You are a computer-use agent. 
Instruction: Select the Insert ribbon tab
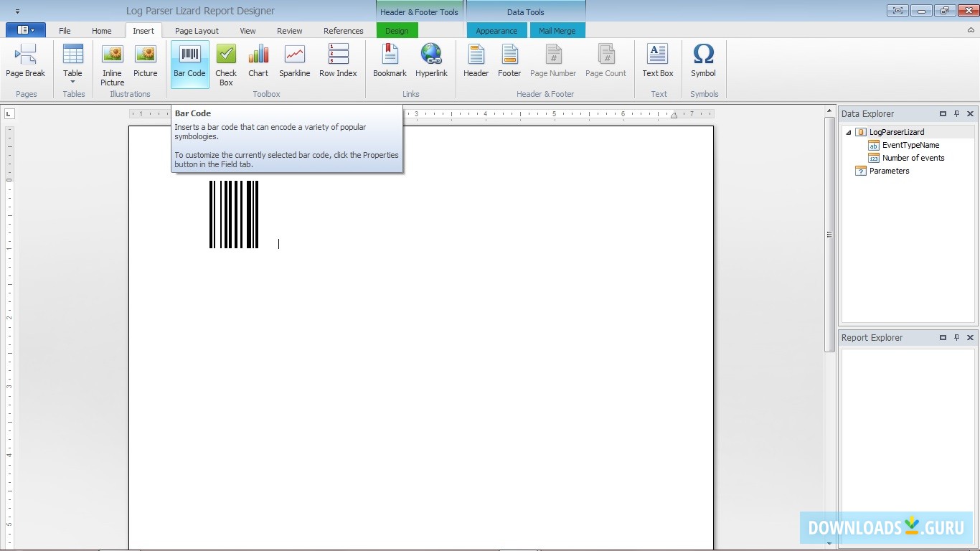tap(143, 31)
